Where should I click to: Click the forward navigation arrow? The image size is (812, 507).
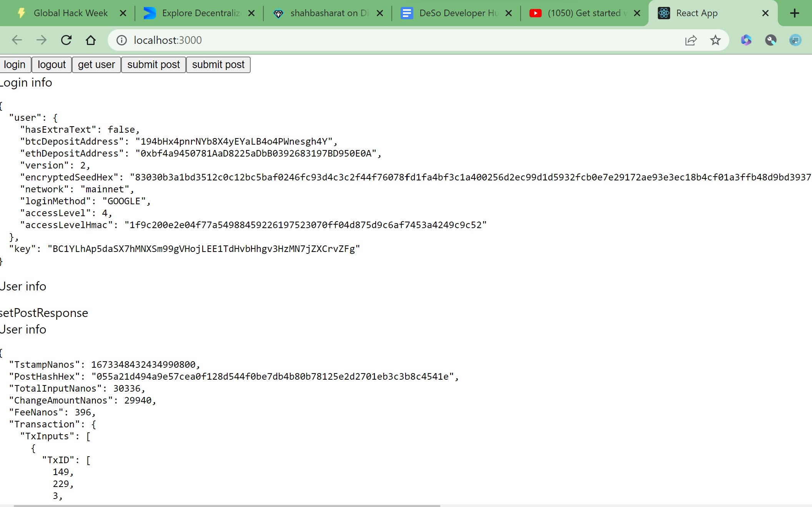click(42, 40)
